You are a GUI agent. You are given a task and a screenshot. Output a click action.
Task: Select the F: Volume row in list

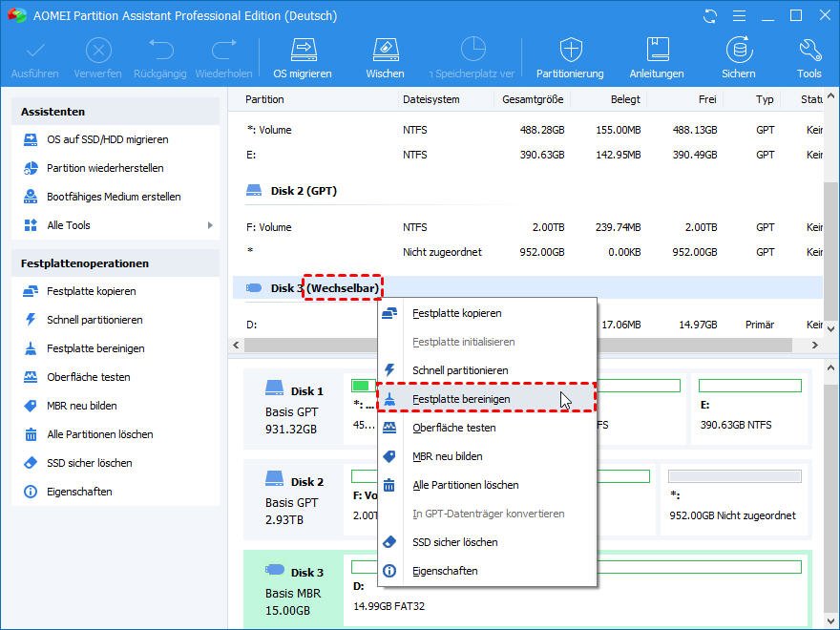[528, 228]
